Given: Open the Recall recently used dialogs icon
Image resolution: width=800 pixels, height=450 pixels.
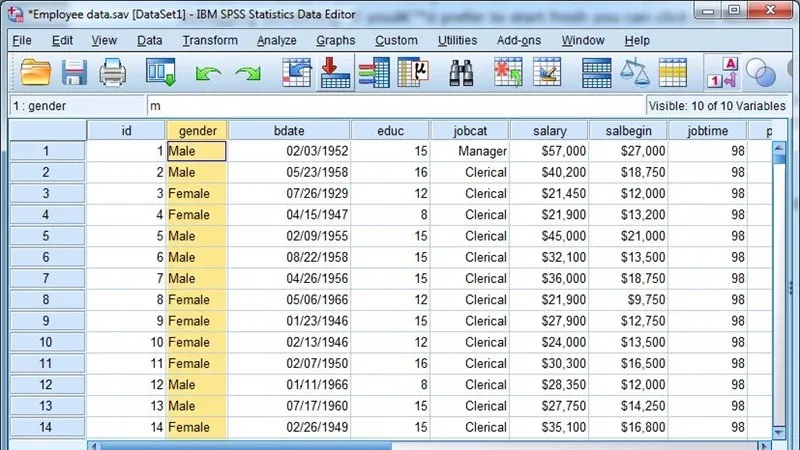Looking at the screenshot, I should pyautogui.click(x=161, y=72).
